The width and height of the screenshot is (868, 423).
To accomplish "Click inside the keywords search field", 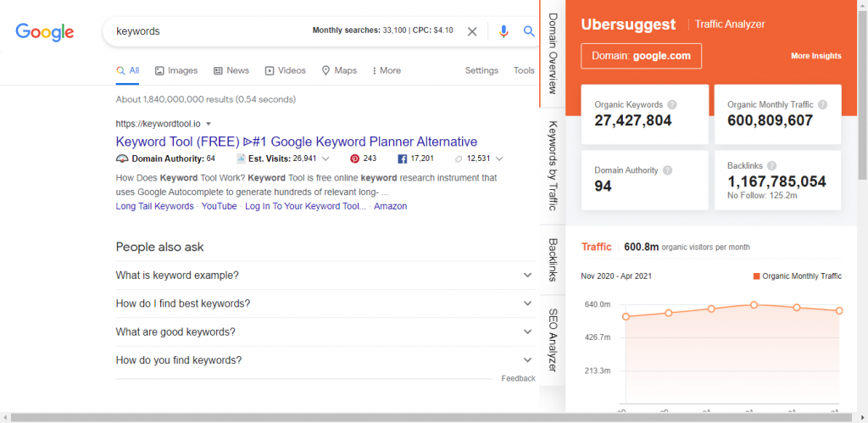I will click(x=210, y=31).
